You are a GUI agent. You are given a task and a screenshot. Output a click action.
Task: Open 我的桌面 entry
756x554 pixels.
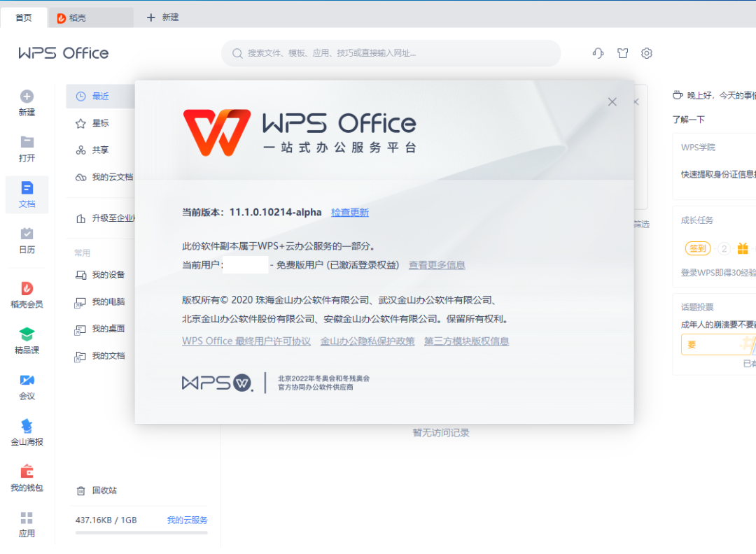pyautogui.click(x=100, y=329)
